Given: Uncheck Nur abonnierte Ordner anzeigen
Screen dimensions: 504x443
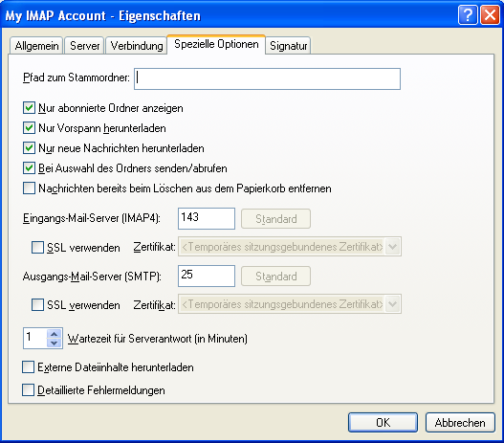Looking at the screenshot, I should 29,108.
